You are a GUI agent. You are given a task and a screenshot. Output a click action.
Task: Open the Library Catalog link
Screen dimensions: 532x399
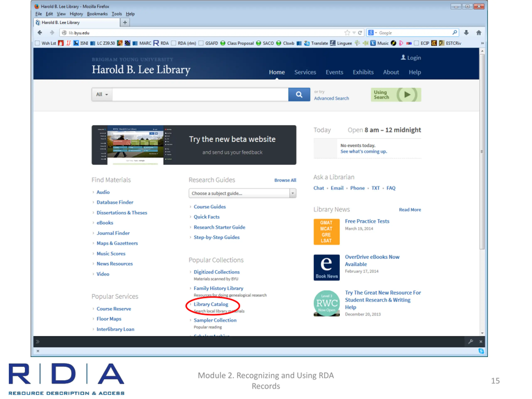pyautogui.click(x=211, y=304)
